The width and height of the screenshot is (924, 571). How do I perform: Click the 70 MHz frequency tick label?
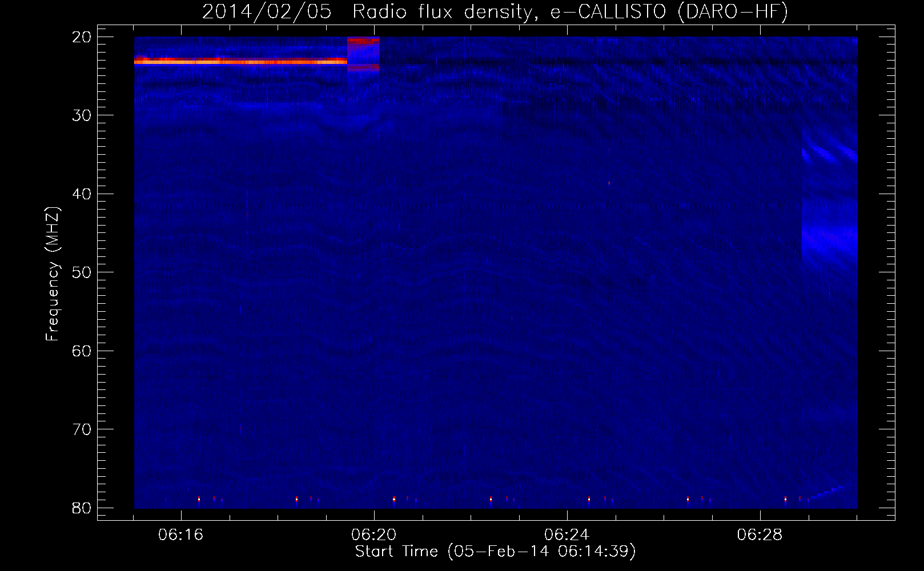(82, 429)
